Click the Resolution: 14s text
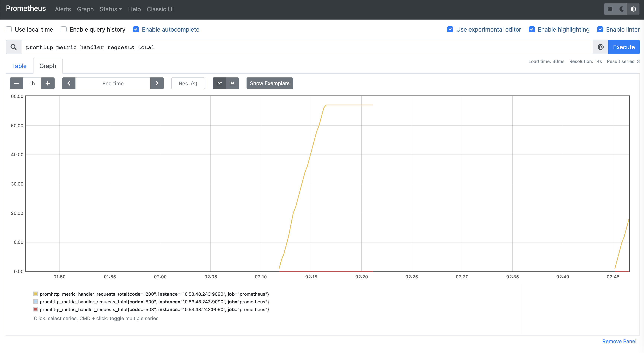644x353 pixels. [585, 61]
